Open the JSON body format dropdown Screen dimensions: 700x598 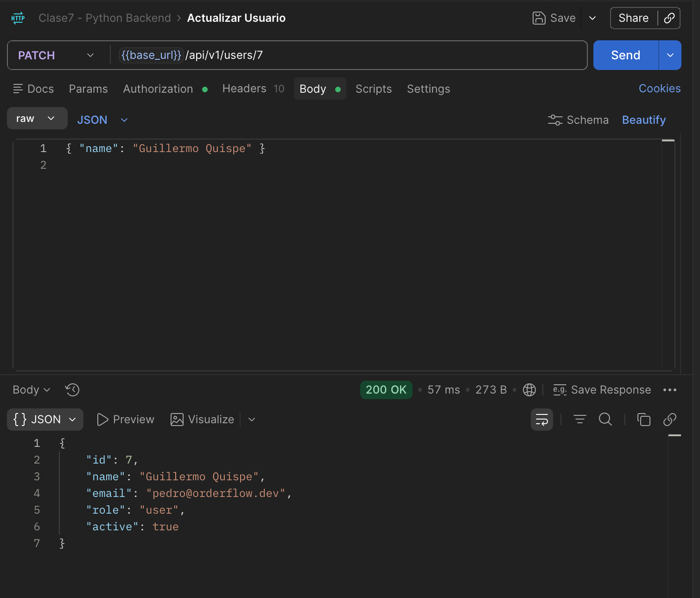click(102, 120)
